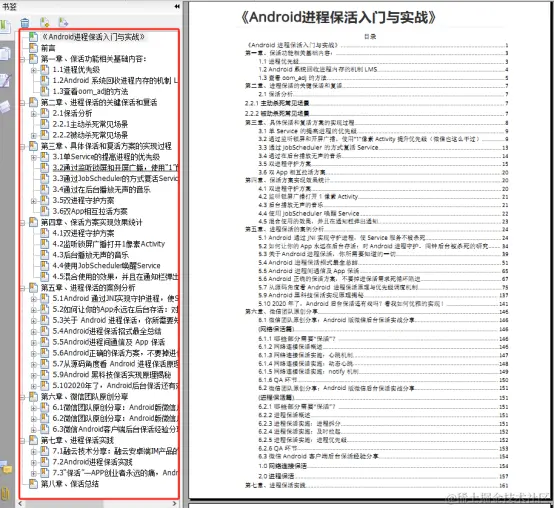
Task: Click the bookmark panel horizontal scrollbar thumb
Action: [64, 503]
